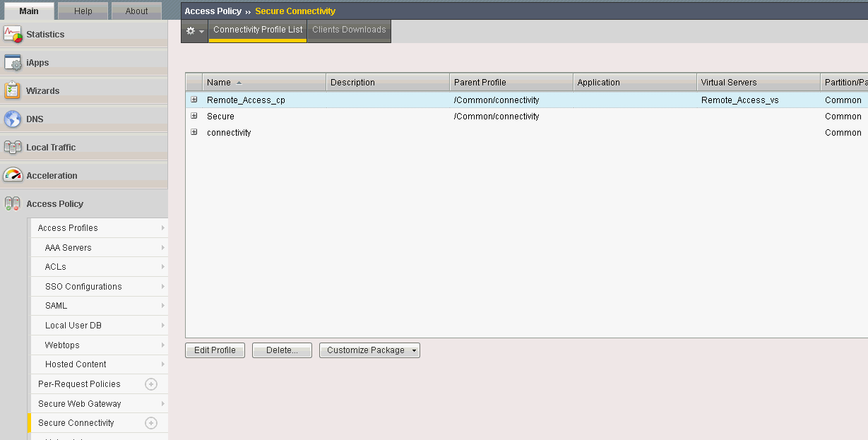
Task: Open Wizards via its clipboard icon
Action: 13,90
